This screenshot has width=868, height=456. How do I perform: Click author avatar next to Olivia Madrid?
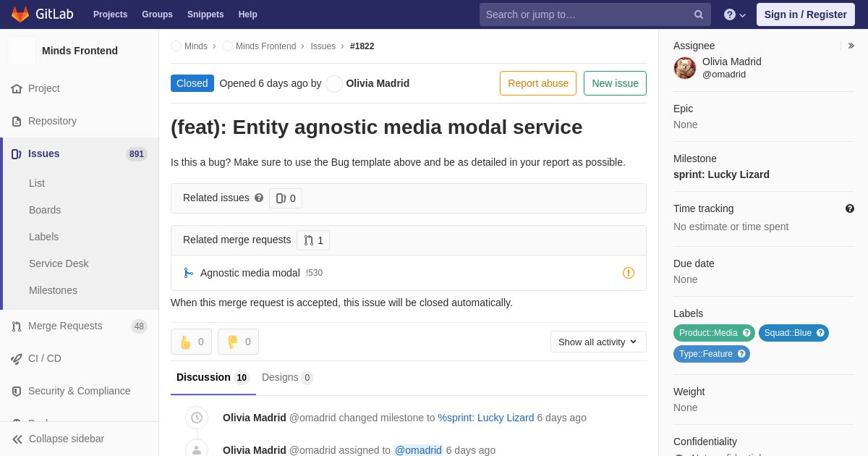tap(334, 84)
